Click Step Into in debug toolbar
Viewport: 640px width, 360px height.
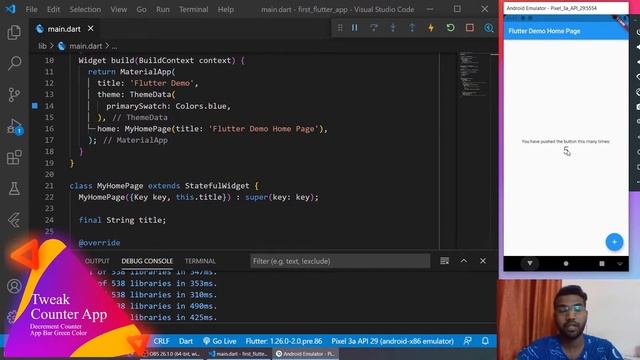pos(393,28)
